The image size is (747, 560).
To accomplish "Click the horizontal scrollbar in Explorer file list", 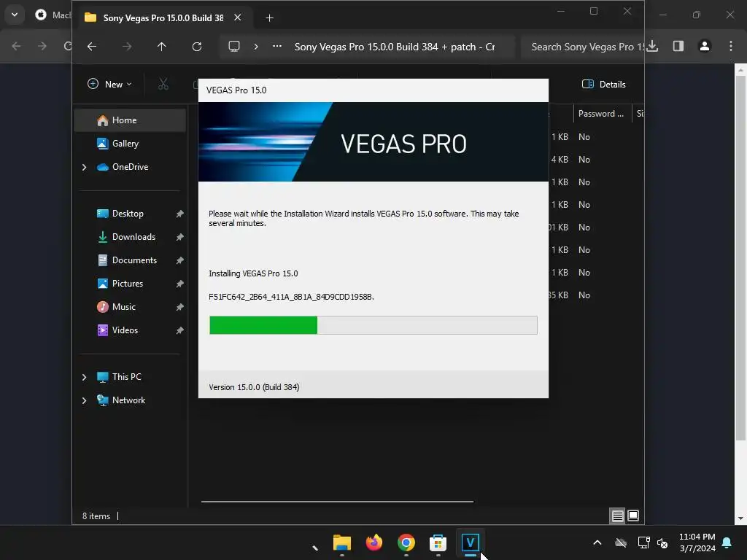I will click(x=337, y=502).
